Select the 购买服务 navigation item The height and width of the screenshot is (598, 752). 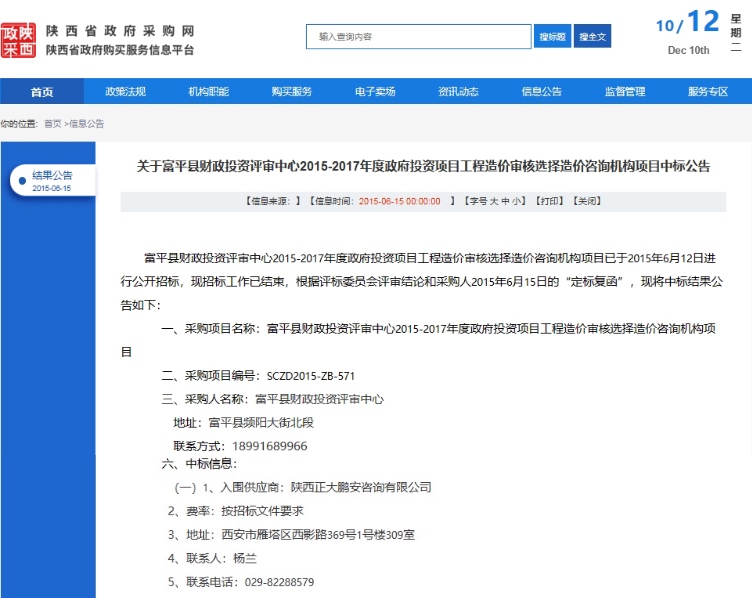pyautogui.click(x=291, y=92)
